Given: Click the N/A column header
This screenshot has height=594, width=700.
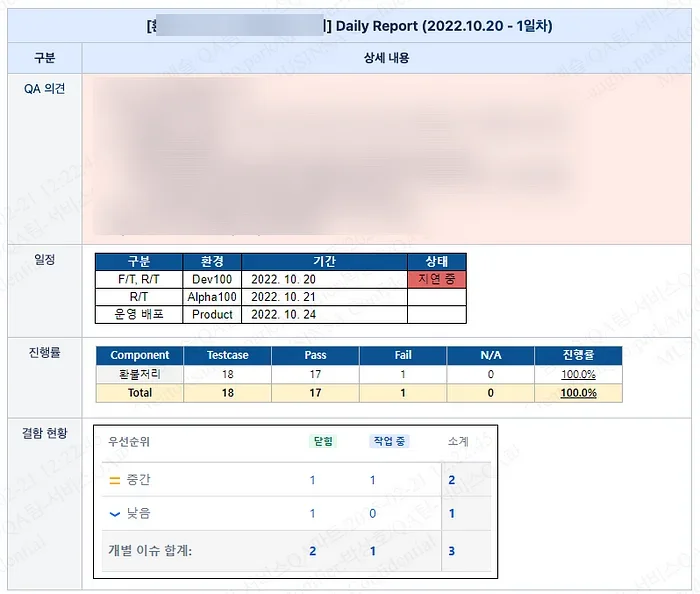Looking at the screenshot, I should point(491,355).
